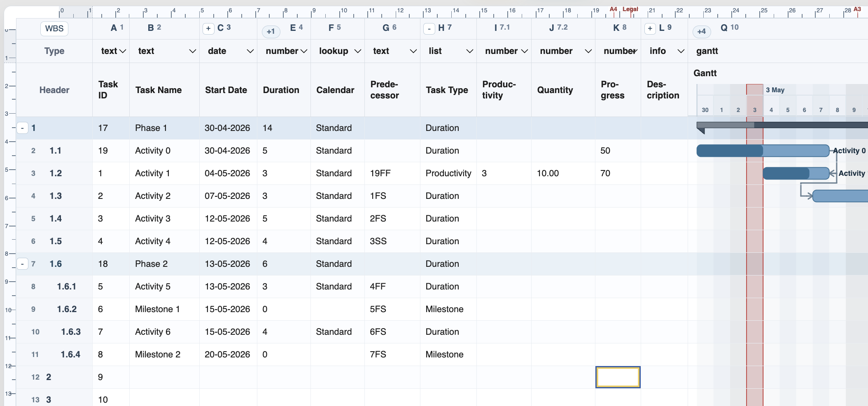The width and height of the screenshot is (868, 406).
Task: Open number type dropdown for Productivity column
Action: (525, 51)
